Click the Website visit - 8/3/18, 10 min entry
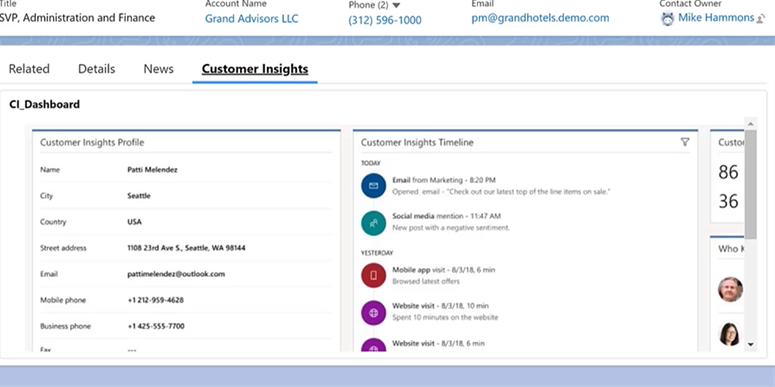Screen dimensions: 775x387 440,306
